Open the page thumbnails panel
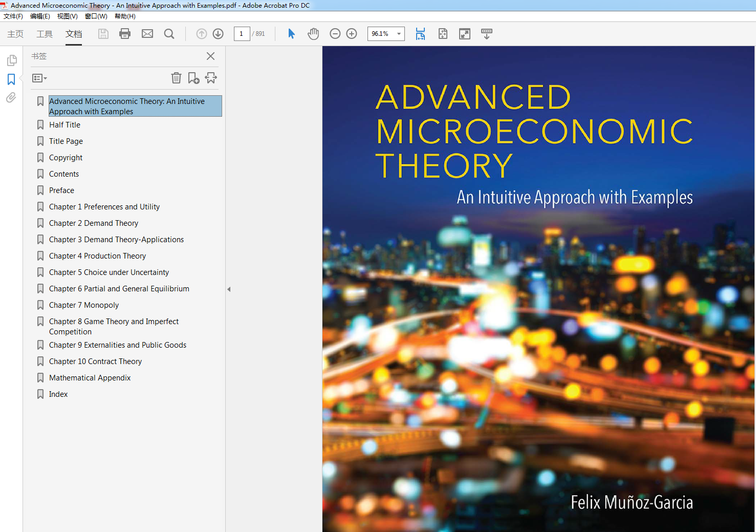The height and width of the screenshot is (532, 756). (x=11, y=60)
